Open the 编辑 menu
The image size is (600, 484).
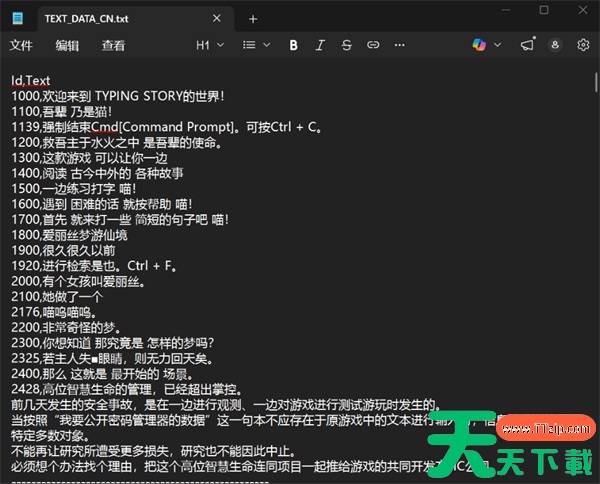click(x=67, y=45)
